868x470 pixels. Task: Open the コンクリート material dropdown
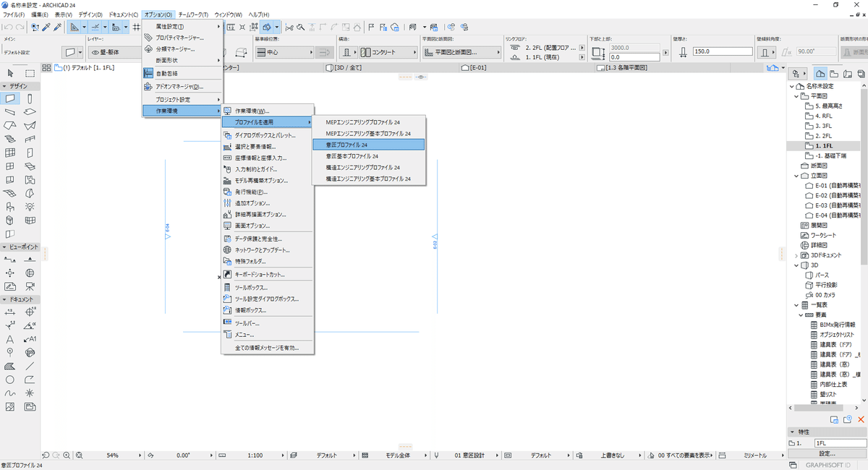(390, 52)
